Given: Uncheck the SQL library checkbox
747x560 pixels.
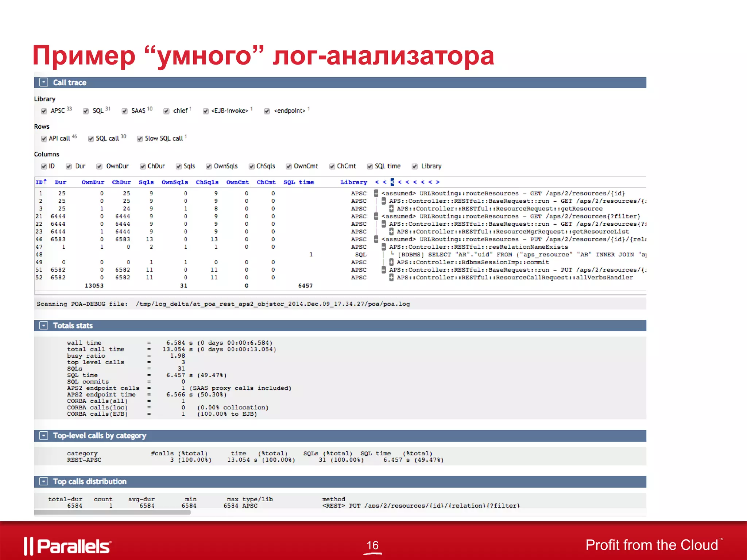Looking at the screenshot, I should 86,111.
